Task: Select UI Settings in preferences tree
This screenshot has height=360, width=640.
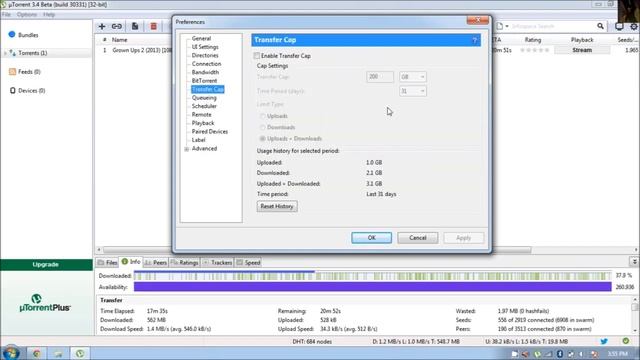Action: tap(205, 47)
